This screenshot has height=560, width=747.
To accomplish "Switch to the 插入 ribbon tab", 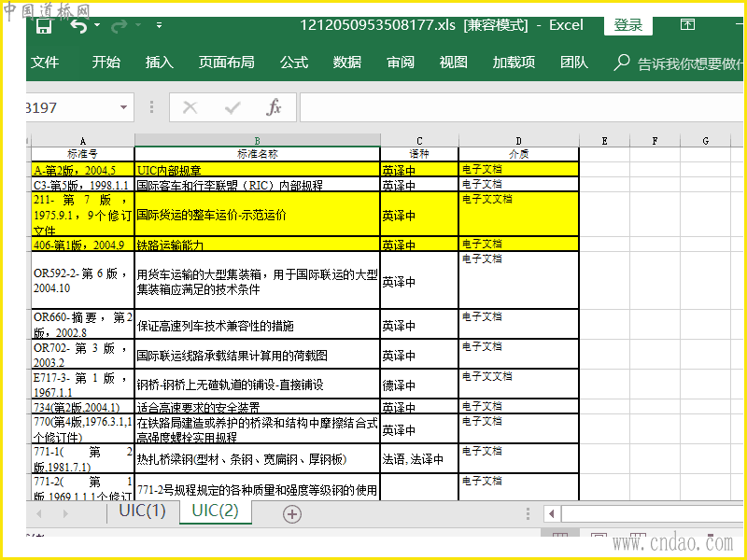I will coord(159,62).
